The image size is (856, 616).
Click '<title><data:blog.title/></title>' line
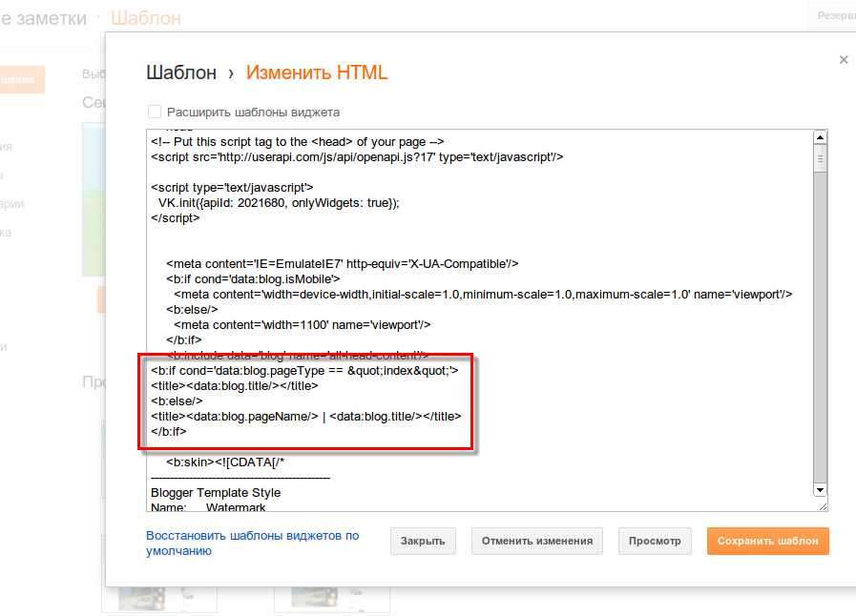click(x=234, y=386)
